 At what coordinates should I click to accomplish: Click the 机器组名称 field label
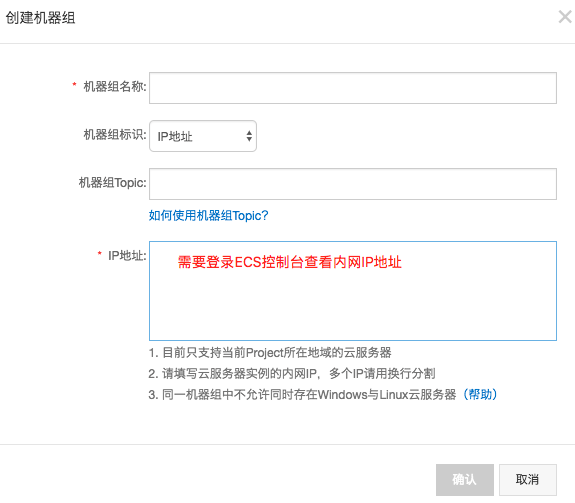(115, 87)
